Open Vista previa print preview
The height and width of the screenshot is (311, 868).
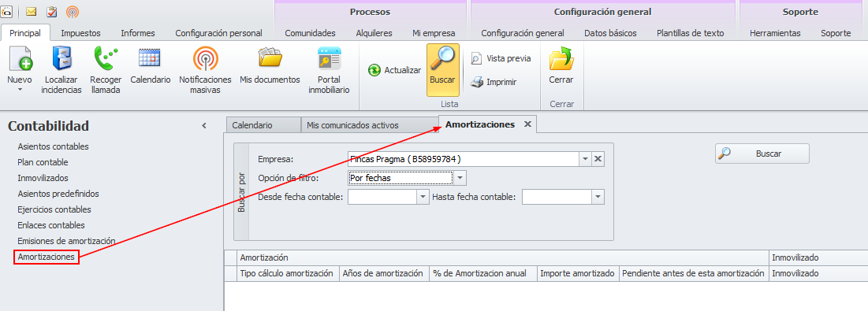(501, 58)
